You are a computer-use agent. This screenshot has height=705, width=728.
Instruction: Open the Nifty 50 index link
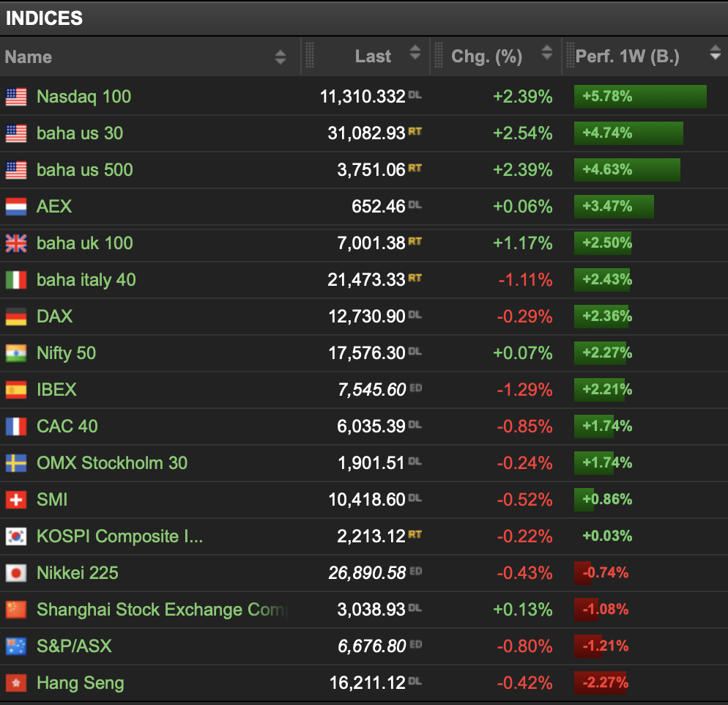click(x=67, y=353)
